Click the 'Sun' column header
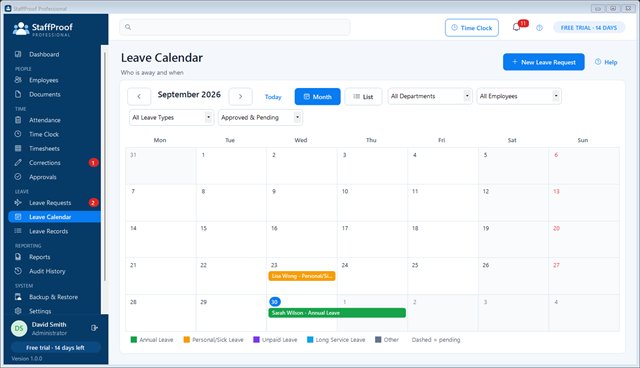This screenshot has height=368, width=640. tap(583, 140)
